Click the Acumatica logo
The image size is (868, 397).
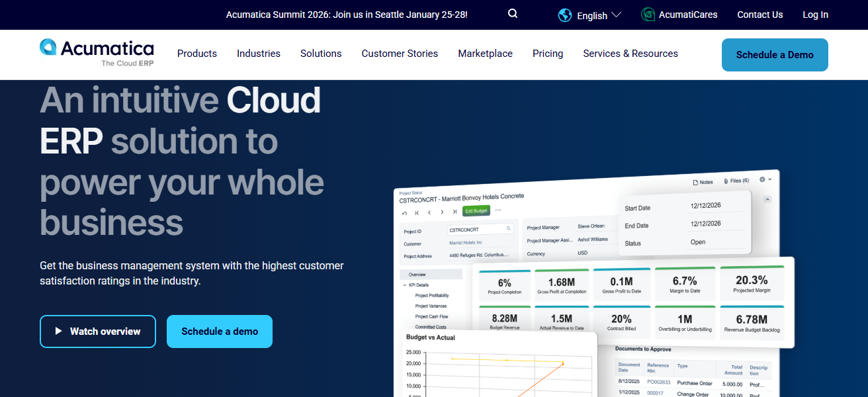97,53
